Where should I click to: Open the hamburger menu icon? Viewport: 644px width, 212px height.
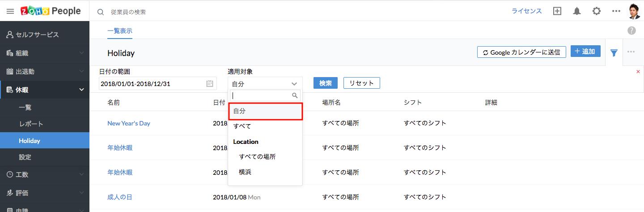(x=10, y=11)
